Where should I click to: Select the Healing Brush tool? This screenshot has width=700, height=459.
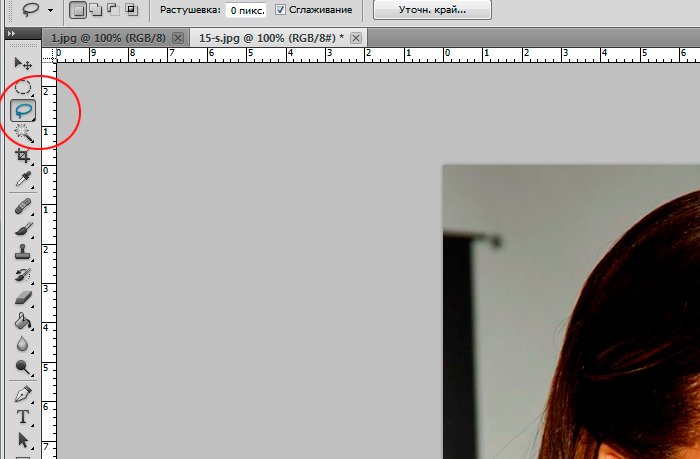coord(23,206)
